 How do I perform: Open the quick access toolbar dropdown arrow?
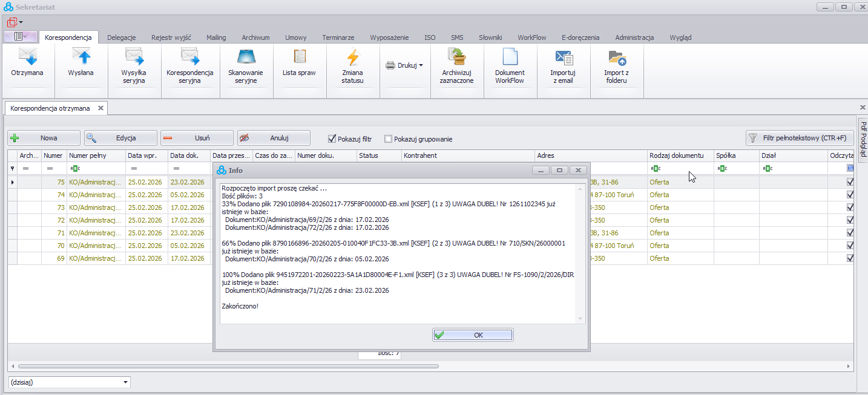(21, 22)
